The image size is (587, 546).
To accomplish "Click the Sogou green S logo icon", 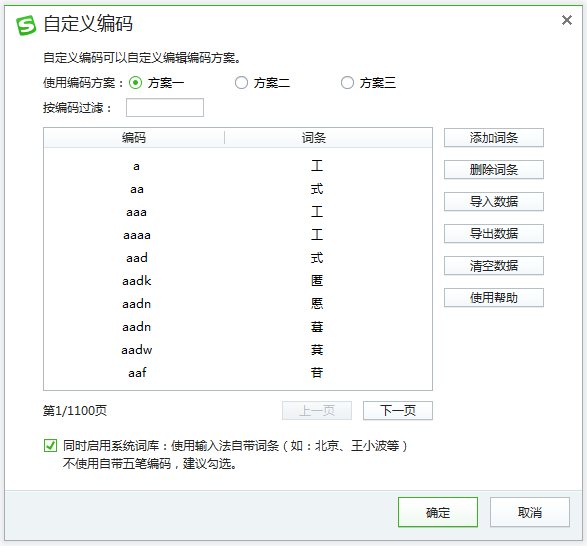I will click(x=26, y=25).
